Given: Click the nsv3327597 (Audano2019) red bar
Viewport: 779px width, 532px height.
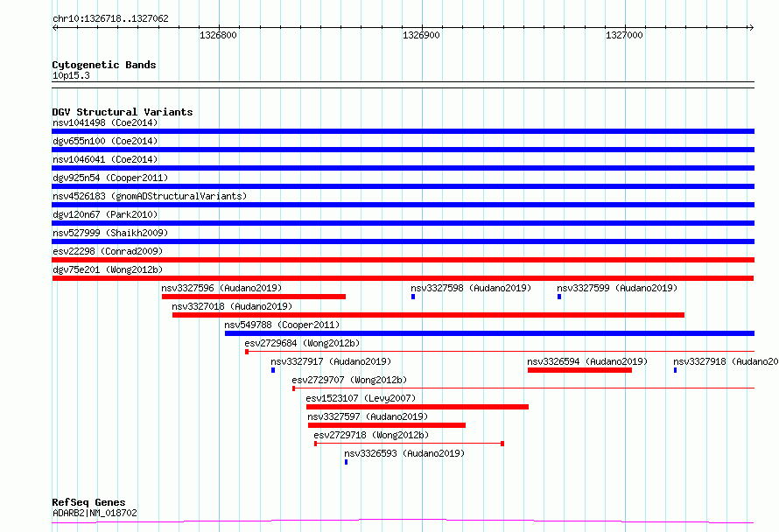Looking at the screenshot, I should (x=387, y=425).
